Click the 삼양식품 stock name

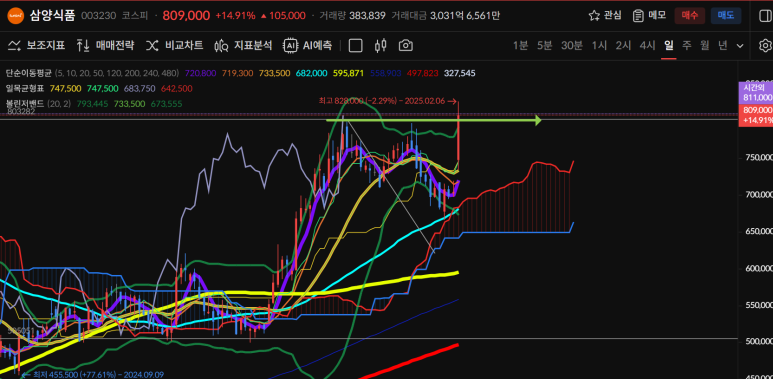[52, 16]
